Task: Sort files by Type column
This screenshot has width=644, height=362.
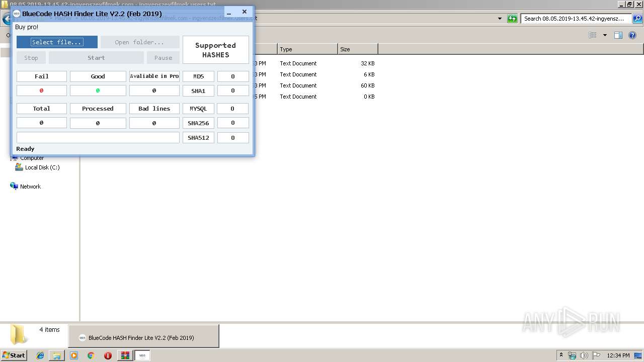Action: [307, 49]
